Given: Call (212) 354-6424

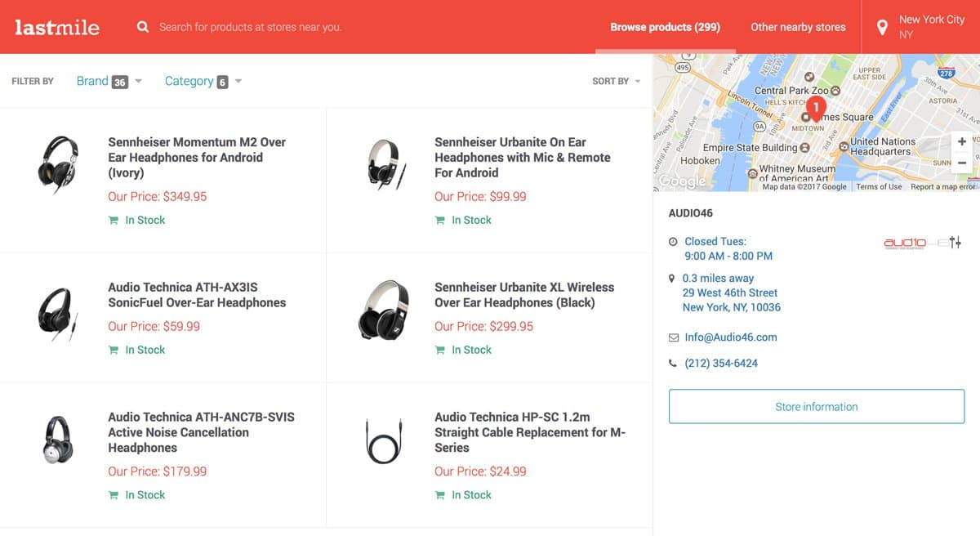Looking at the screenshot, I should click(721, 363).
